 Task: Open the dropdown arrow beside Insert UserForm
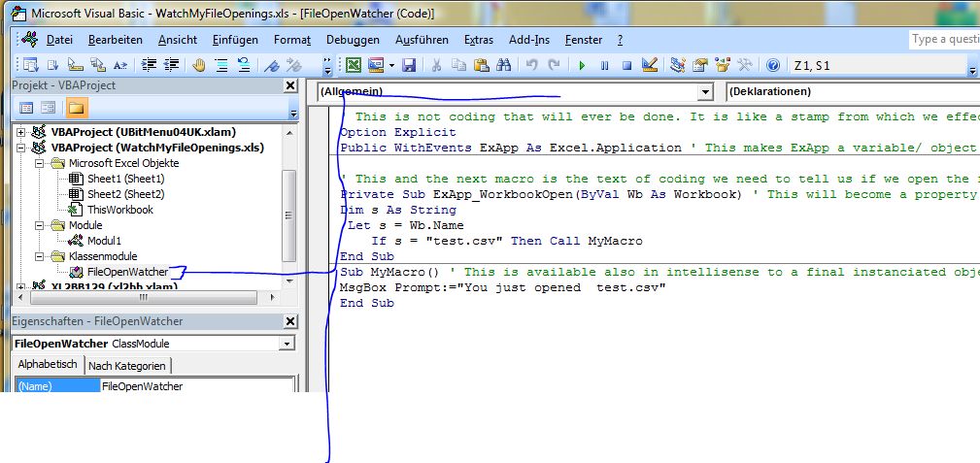point(391,65)
